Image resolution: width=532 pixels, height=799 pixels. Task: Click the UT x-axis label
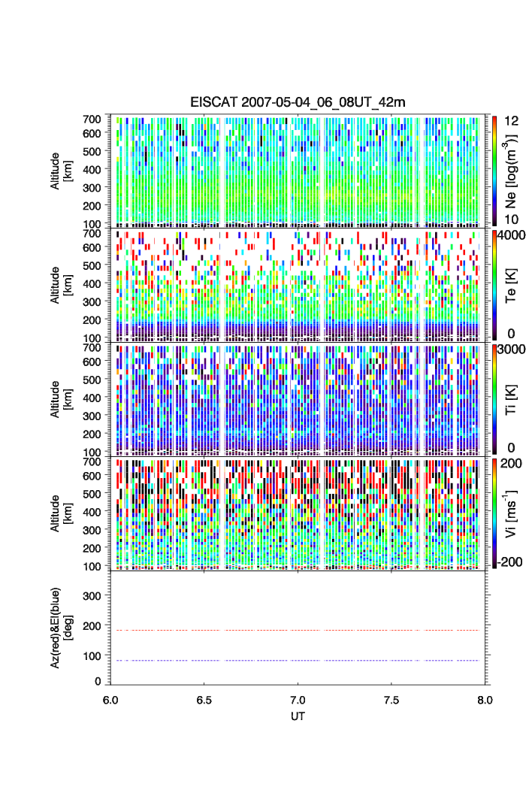coord(298,716)
